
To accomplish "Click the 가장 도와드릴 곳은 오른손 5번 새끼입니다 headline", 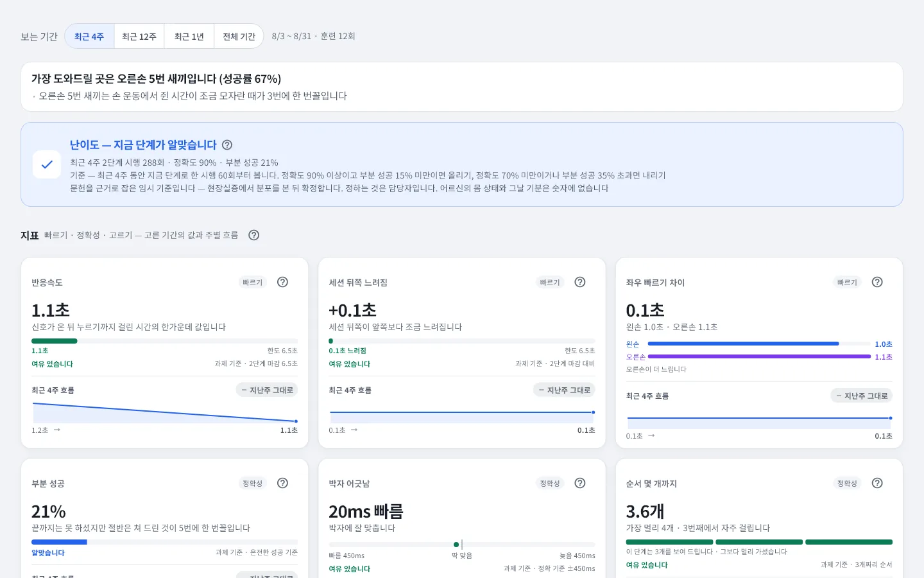I will pos(157,79).
